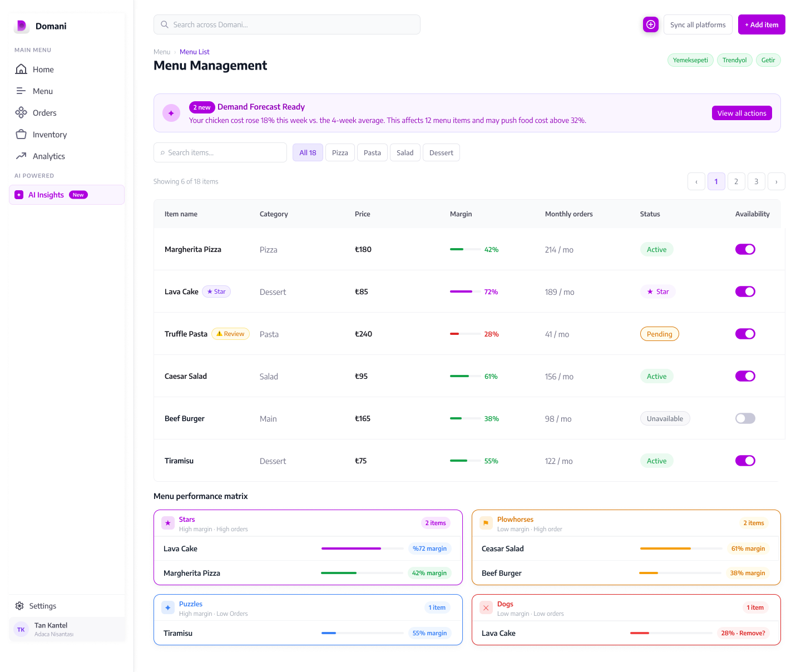801x672 pixels.
Task: Click the Getir platform tag
Action: (768, 60)
